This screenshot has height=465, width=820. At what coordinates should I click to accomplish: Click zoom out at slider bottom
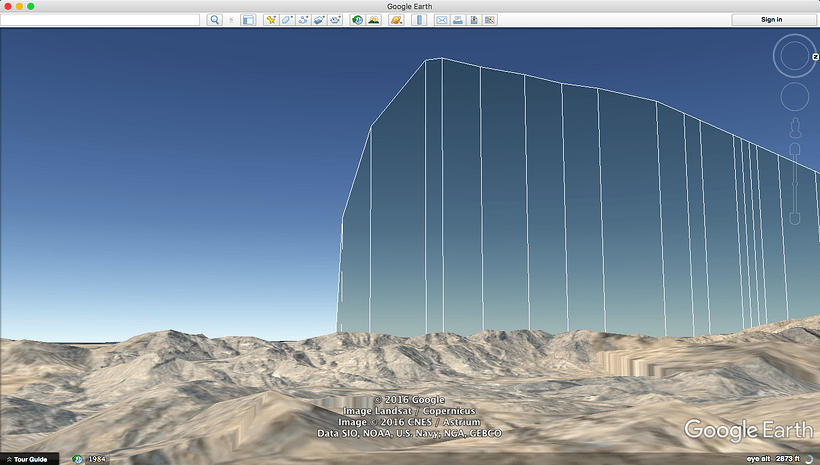click(795, 218)
